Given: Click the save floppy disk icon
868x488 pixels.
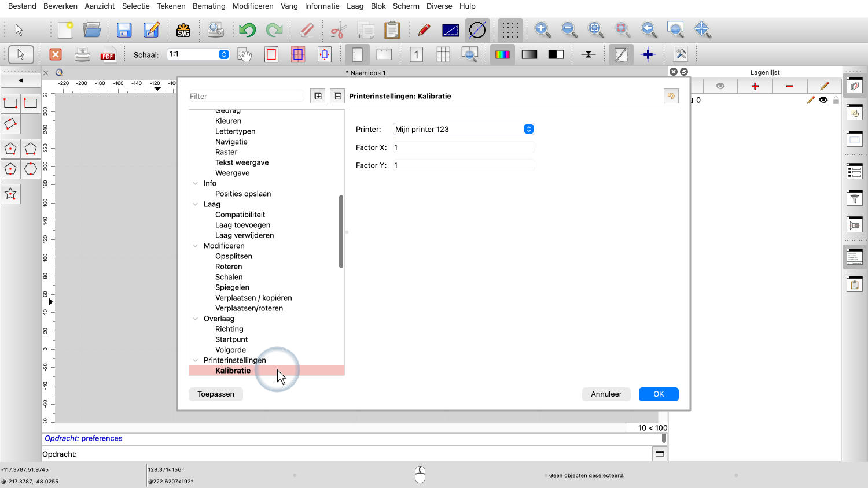Looking at the screenshot, I should point(124,30).
